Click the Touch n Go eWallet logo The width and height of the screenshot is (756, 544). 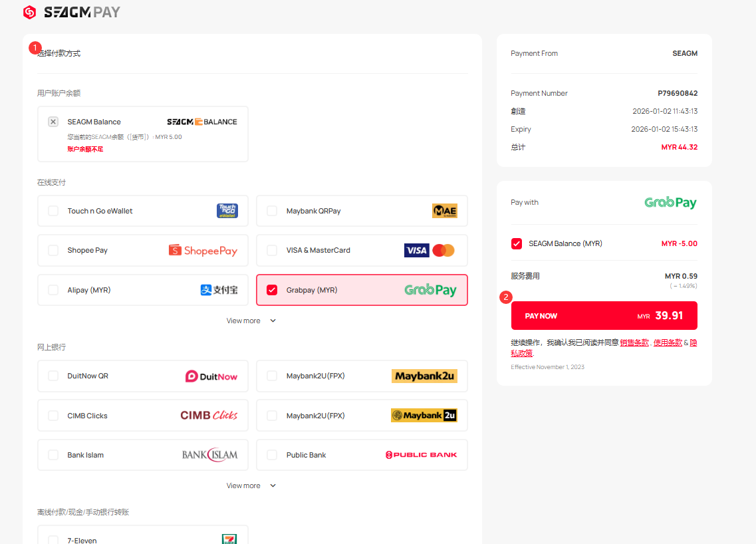[227, 211]
